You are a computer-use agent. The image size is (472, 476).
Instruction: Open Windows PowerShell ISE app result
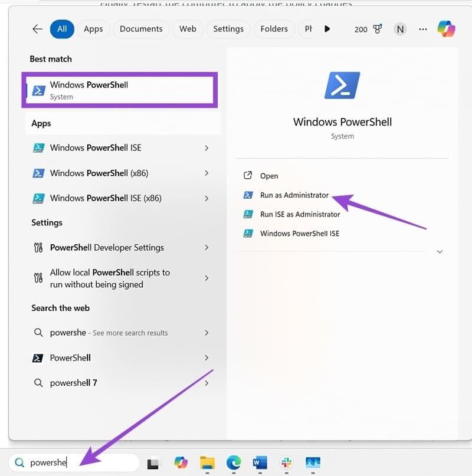click(120, 148)
